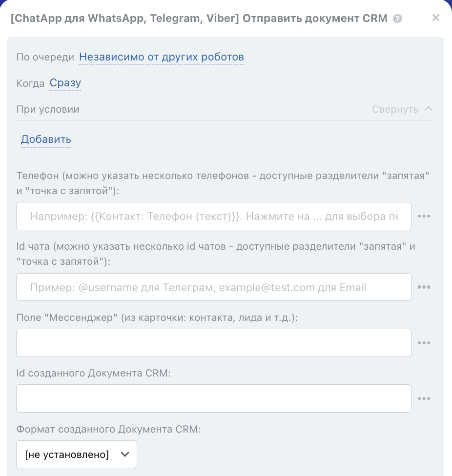Image resolution: width=452 pixels, height=476 pixels.
Task: Open the Формат созданного Документа CRM dropdown
Action: pos(77,455)
